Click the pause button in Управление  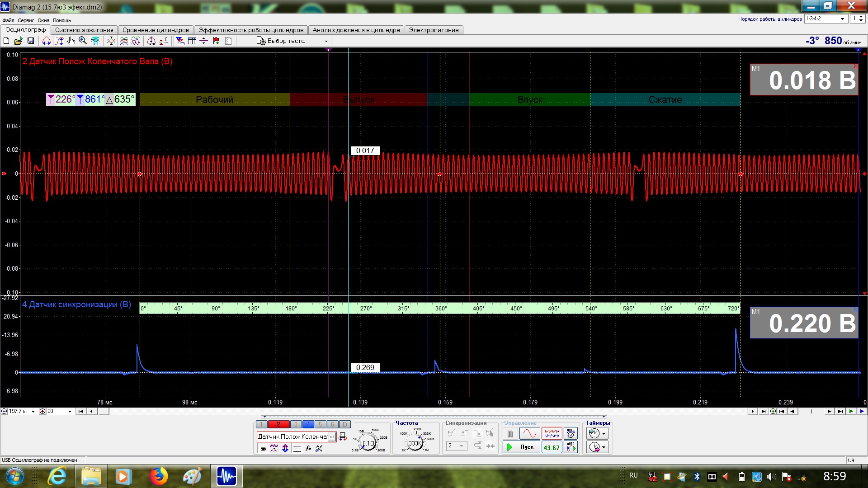[510, 434]
